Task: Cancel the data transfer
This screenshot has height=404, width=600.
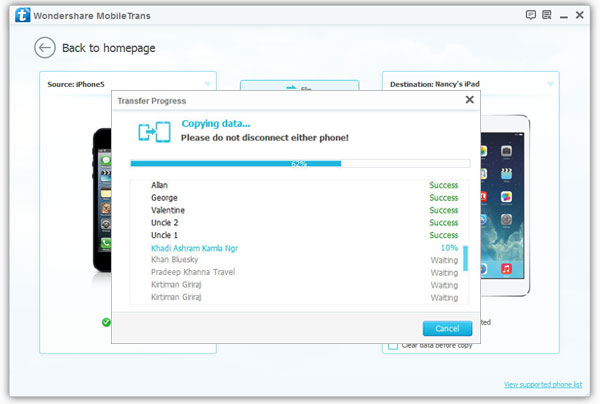Action: (x=447, y=328)
